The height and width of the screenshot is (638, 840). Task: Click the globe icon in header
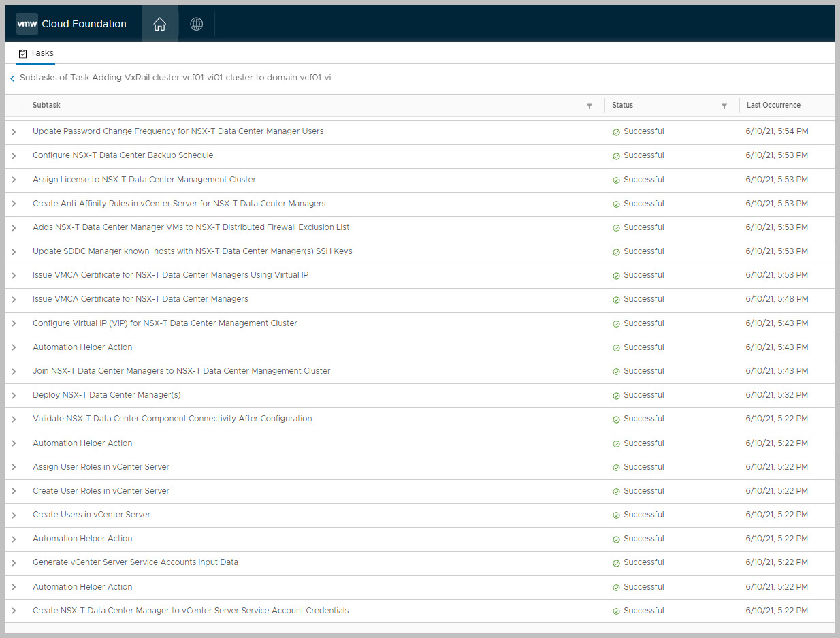click(x=196, y=25)
